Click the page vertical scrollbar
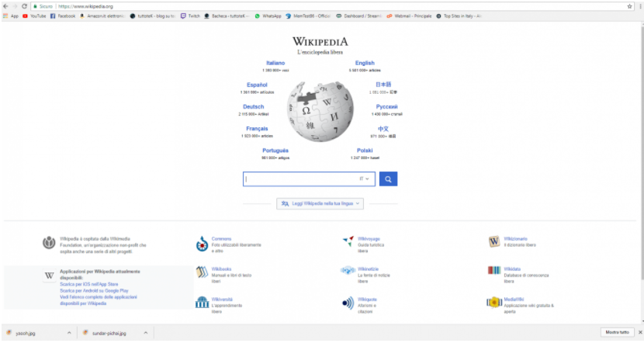 click(x=642, y=152)
